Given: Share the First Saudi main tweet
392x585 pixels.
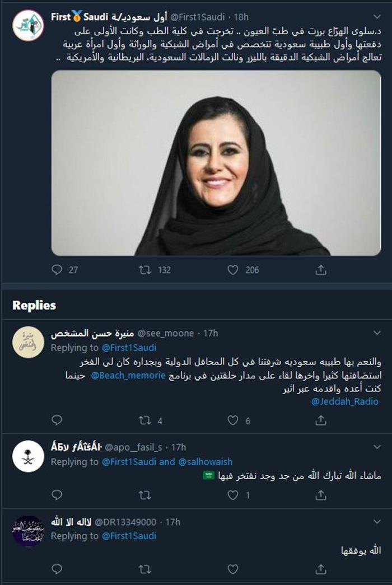Looking at the screenshot, I should click(321, 269).
